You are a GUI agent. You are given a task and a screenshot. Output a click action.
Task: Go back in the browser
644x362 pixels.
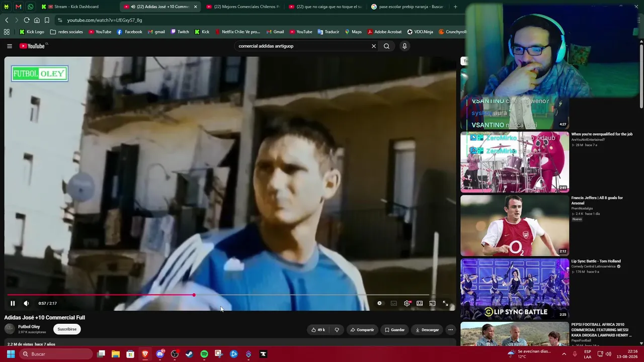(7, 20)
